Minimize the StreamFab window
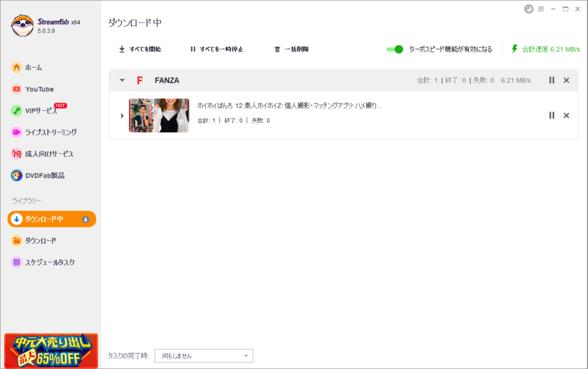588x369 pixels. (553, 9)
